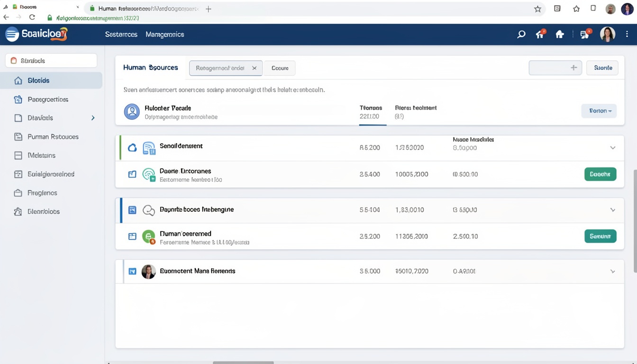This screenshot has height=364, width=637.
Task: Open the search icon in top navigation
Action: tap(521, 34)
